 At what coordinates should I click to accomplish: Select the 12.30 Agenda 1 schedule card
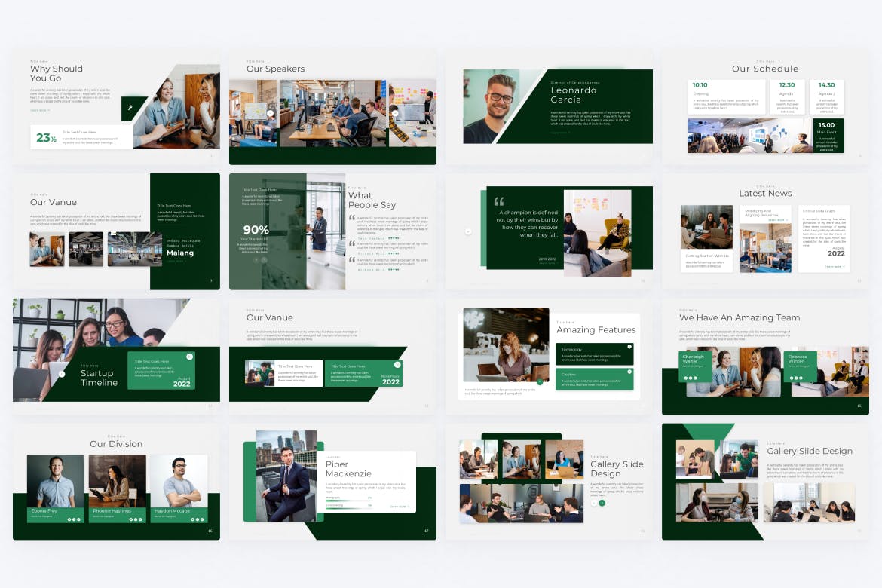(x=787, y=97)
